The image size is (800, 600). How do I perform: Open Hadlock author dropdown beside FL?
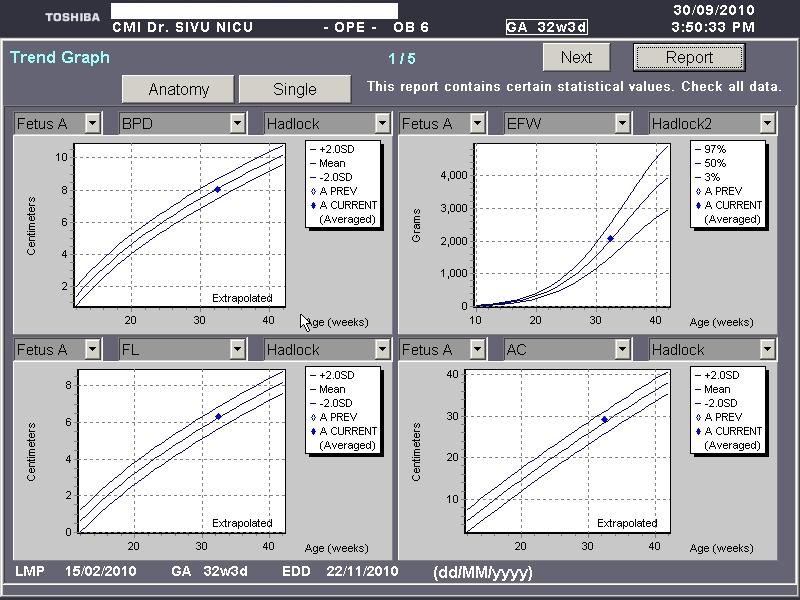coord(381,350)
